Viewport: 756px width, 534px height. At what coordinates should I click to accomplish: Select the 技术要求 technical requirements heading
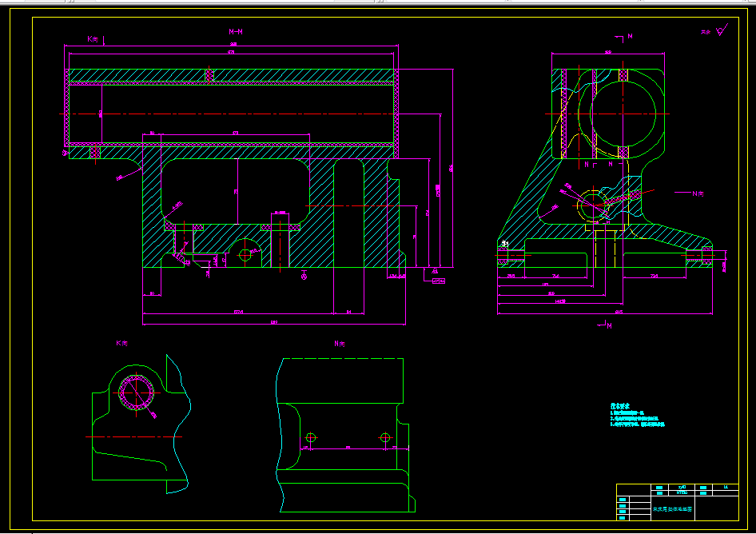pos(620,407)
